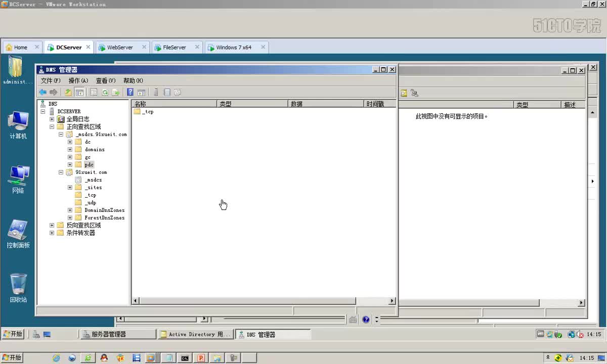Image resolution: width=607 pixels, height=364 pixels.
Task: Collapse the DCSERVER node
Action: click(43, 111)
